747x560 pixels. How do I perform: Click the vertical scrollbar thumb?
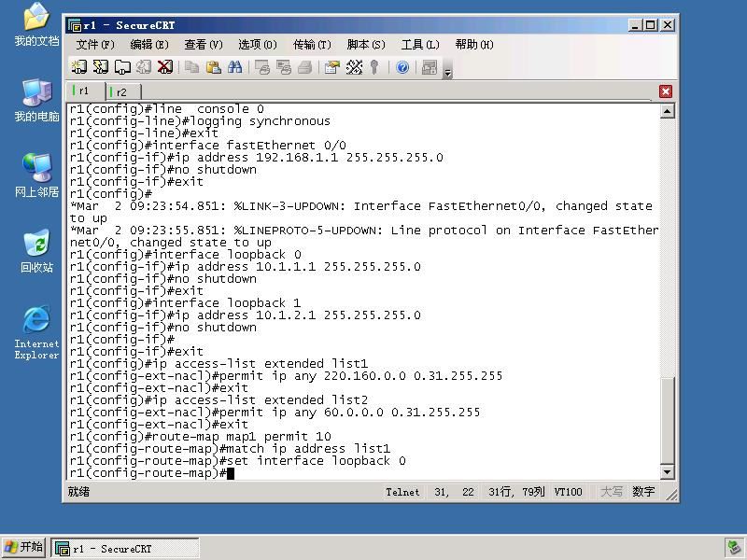click(667, 420)
